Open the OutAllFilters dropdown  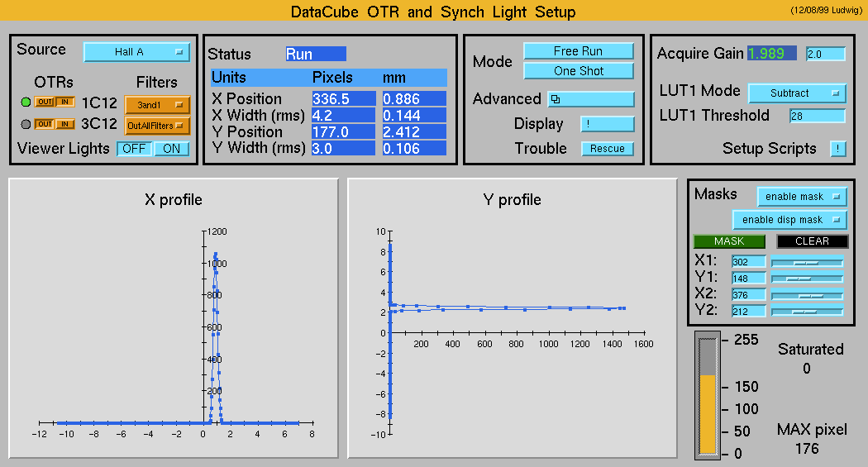[x=157, y=126]
